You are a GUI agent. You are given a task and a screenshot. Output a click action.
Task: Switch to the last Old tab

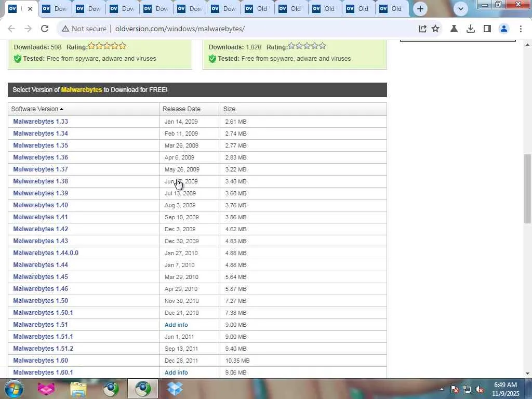pos(392,9)
